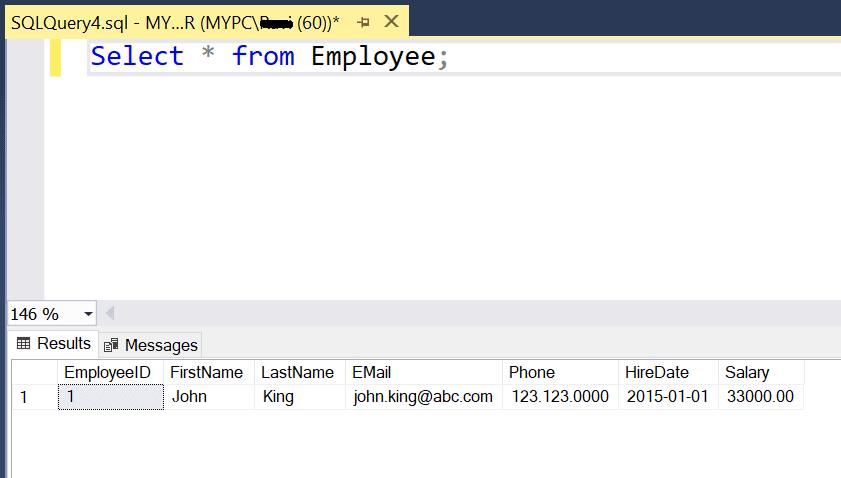Viewport: 841px width, 478px height.
Task: Select the EMail column header
Action: pyautogui.click(x=371, y=372)
